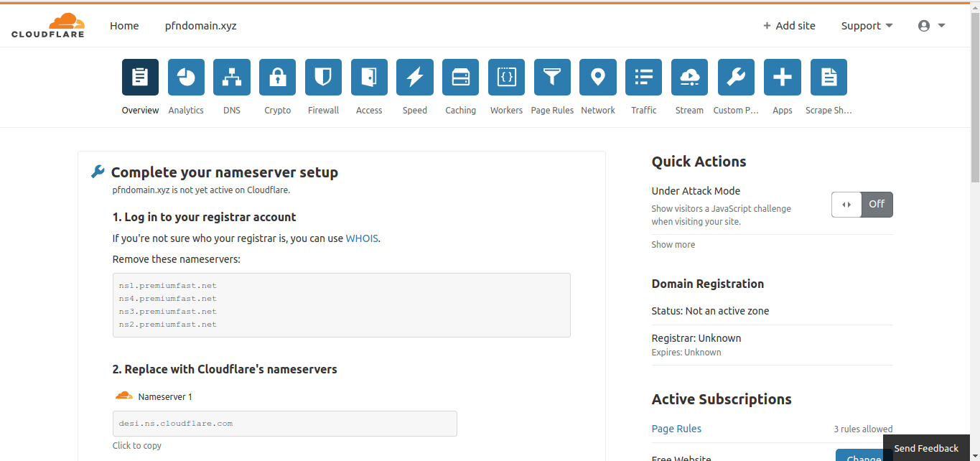Image resolution: width=980 pixels, height=461 pixels.
Task: Open the Page Rules funnel icon
Action: tap(552, 77)
